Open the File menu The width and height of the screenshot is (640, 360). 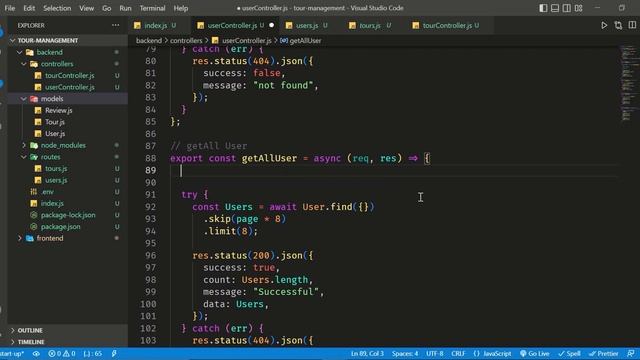[x=9, y=8]
